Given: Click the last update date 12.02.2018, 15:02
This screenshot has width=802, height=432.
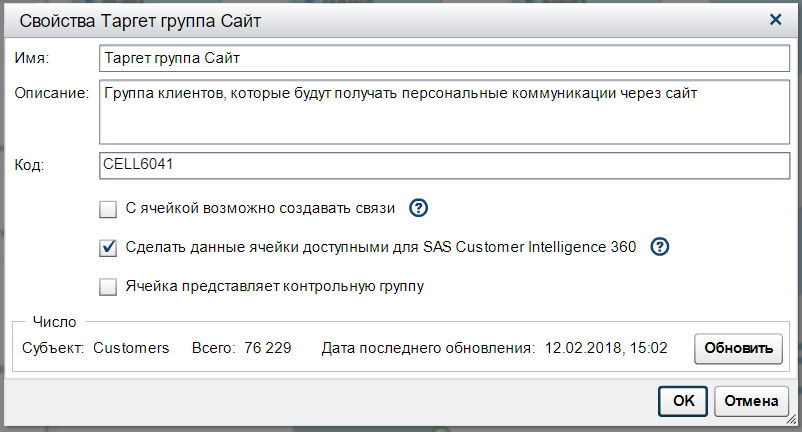Looking at the screenshot, I should [605, 348].
